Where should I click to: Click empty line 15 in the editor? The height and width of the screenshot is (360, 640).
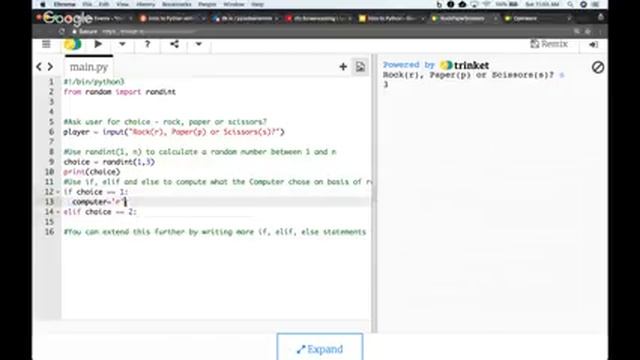(216, 222)
